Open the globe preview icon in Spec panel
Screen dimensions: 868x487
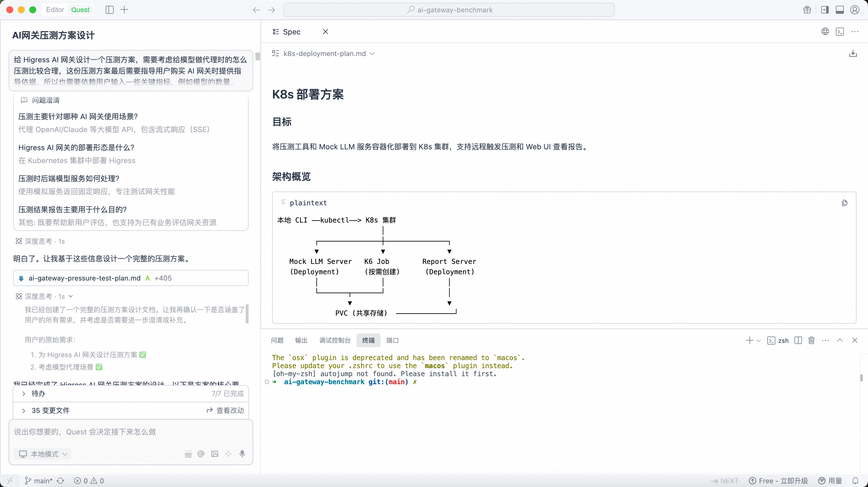point(825,32)
